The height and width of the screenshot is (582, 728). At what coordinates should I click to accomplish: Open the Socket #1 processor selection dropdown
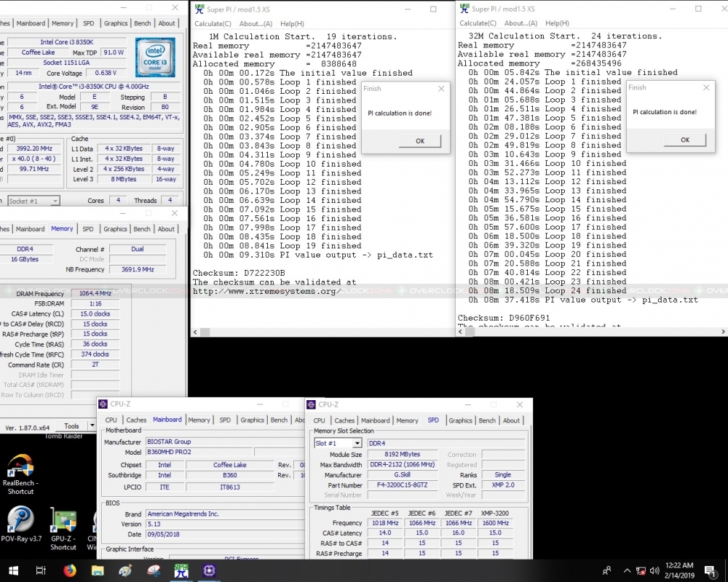pyautogui.click(x=55, y=201)
